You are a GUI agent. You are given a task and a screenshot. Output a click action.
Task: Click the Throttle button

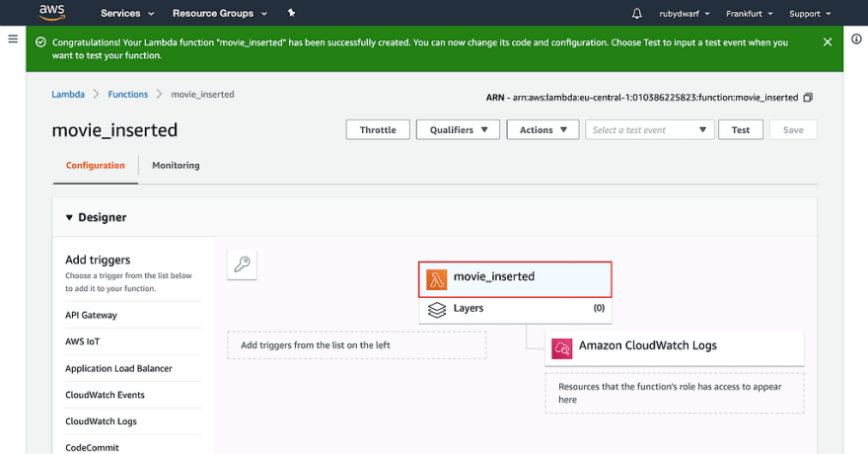pyautogui.click(x=378, y=129)
